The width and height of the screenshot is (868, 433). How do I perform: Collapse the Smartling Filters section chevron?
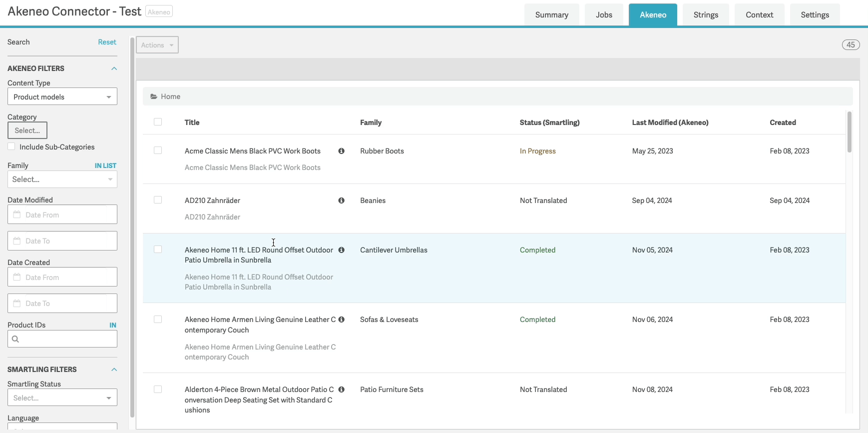coord(114,369)
